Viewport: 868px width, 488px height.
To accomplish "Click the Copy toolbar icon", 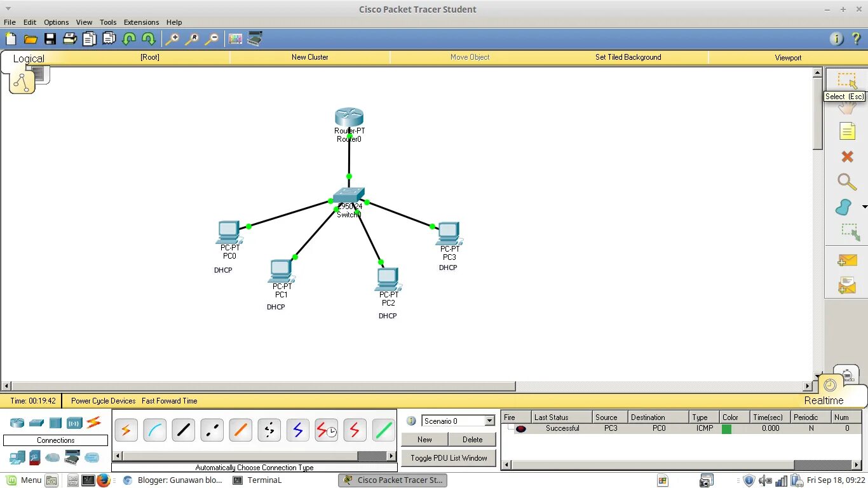I will 90,39.
